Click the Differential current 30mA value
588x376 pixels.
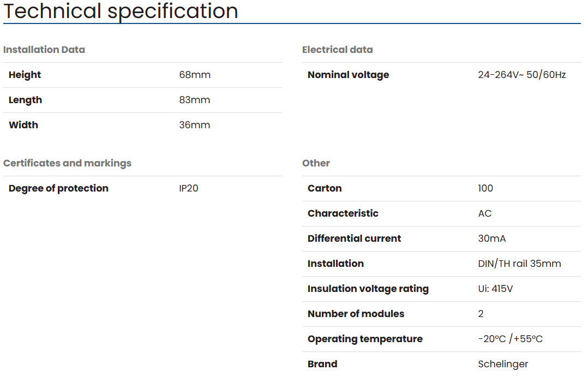tap(491, 238)
